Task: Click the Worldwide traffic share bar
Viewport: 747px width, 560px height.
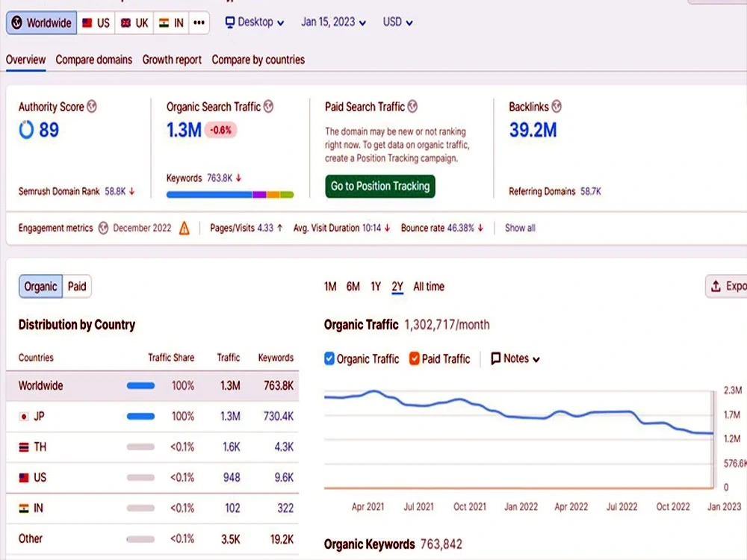Action: click(x=140, y=386)
